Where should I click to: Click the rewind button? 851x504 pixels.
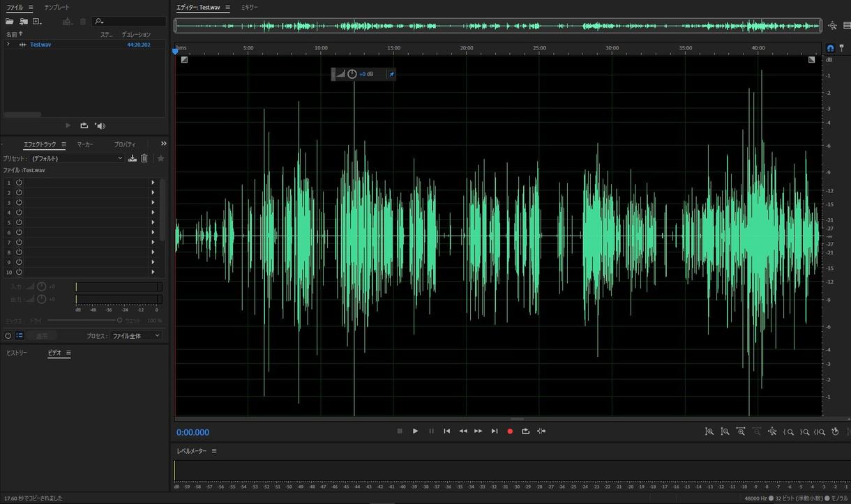[462, 431]
